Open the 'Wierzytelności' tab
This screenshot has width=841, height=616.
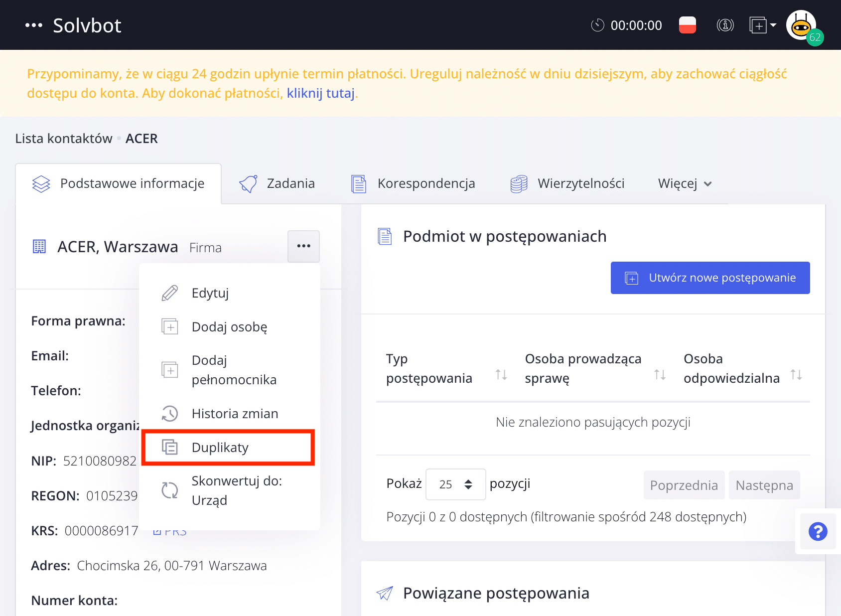(567, 183)
